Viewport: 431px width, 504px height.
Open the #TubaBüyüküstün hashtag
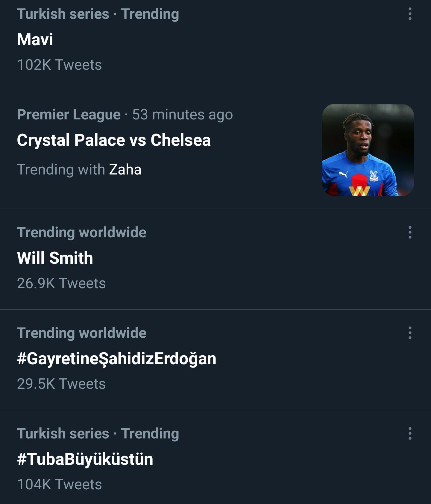pyautogui.click(x=85, y=459)
